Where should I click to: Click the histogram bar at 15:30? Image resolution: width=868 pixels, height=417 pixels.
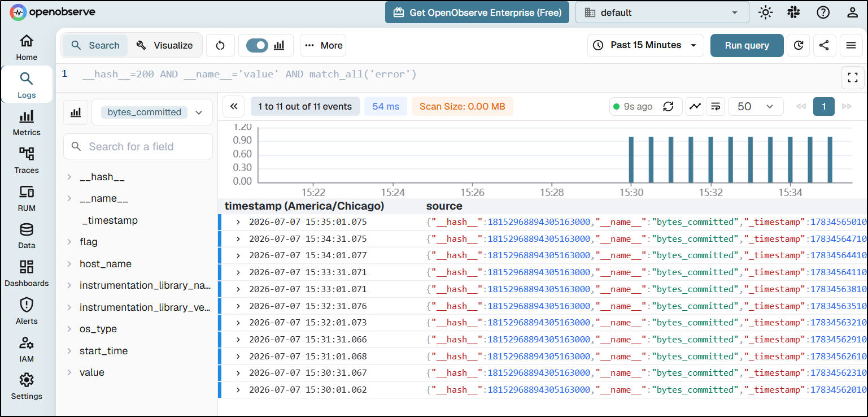[631, 160]
